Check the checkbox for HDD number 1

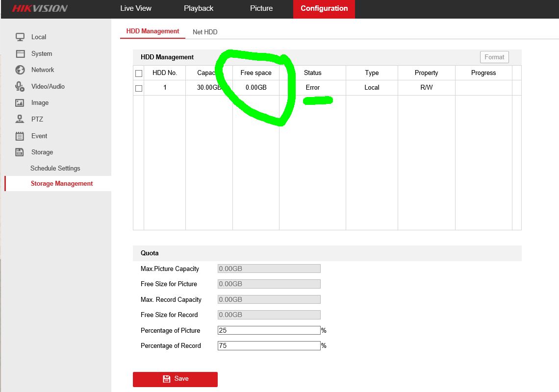tap(139, 88)
